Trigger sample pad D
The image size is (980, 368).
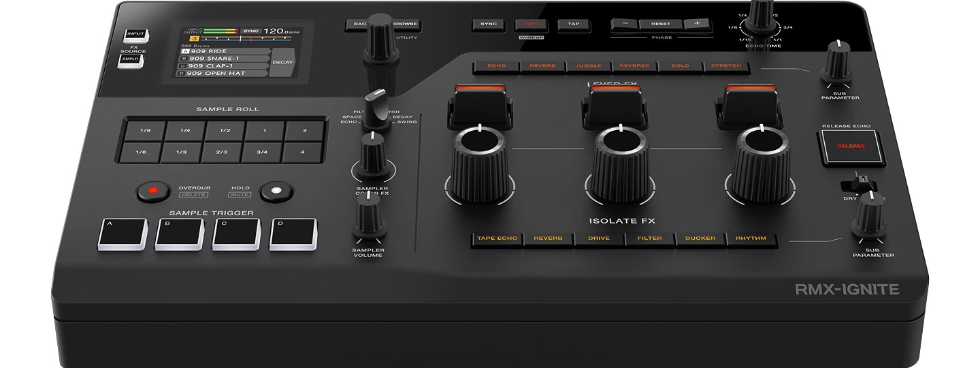pyautogui.click(x=293, y=234)
